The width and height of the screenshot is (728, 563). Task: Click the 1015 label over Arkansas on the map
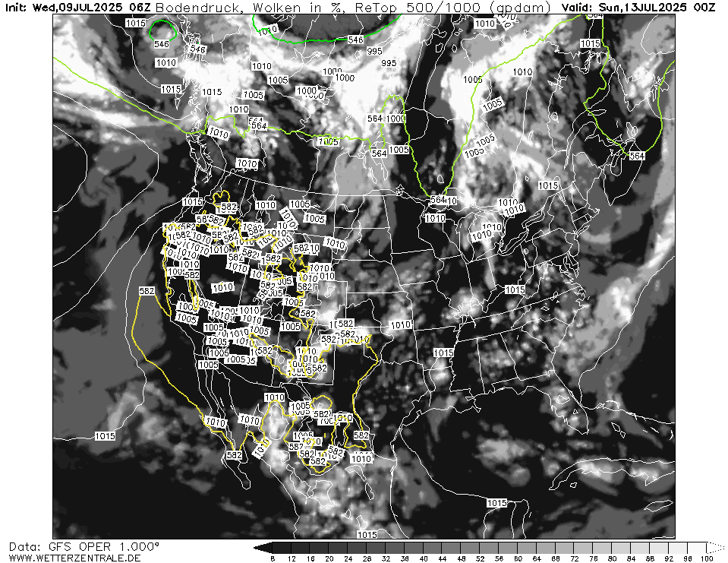[443, 353]
